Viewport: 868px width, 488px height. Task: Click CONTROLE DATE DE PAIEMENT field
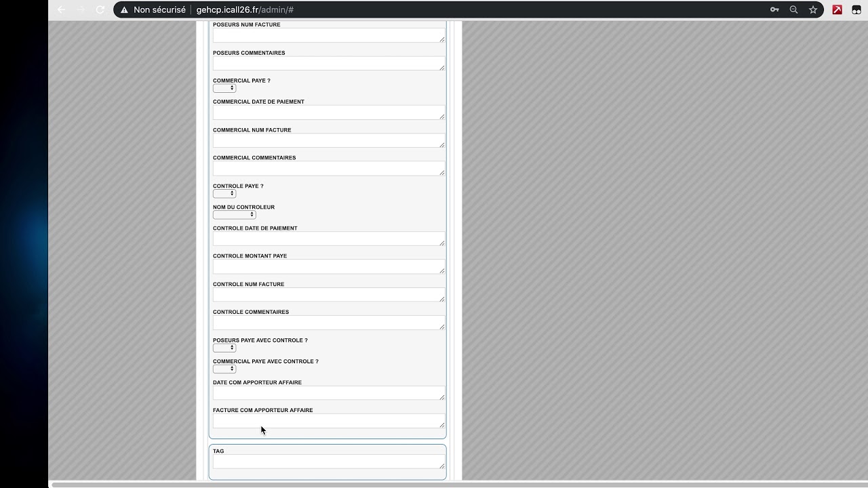[x=329, y=239]
